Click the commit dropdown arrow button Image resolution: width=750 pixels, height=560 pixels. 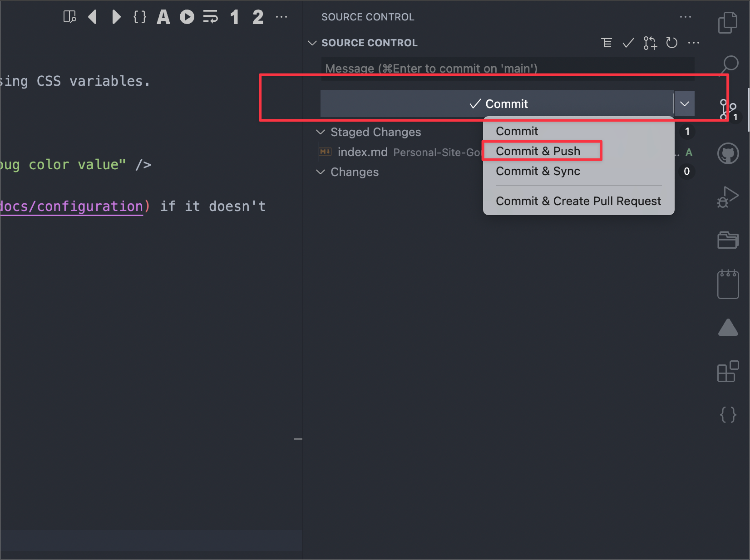(684, 103)
